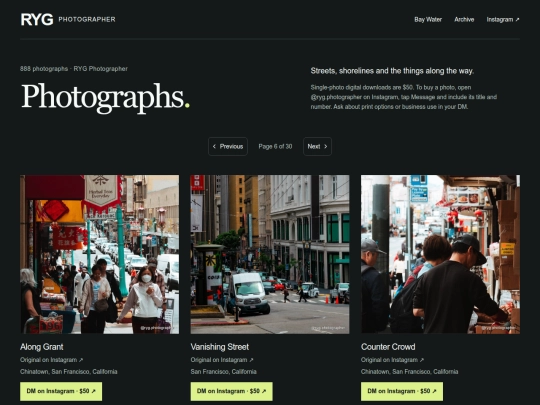The image size is (540, 405).
Task: Click Chinatown location text under Counter Crowd
Action: [409, 372]
